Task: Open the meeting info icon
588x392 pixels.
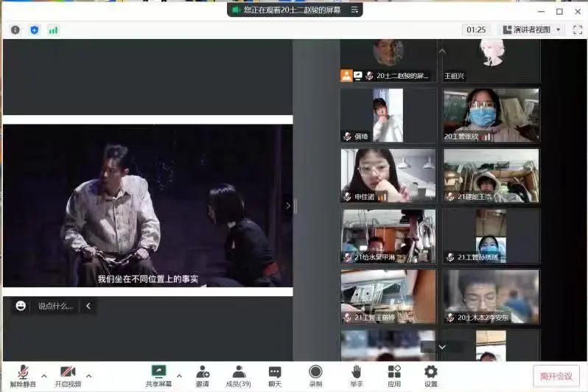Action: [15, 30]
